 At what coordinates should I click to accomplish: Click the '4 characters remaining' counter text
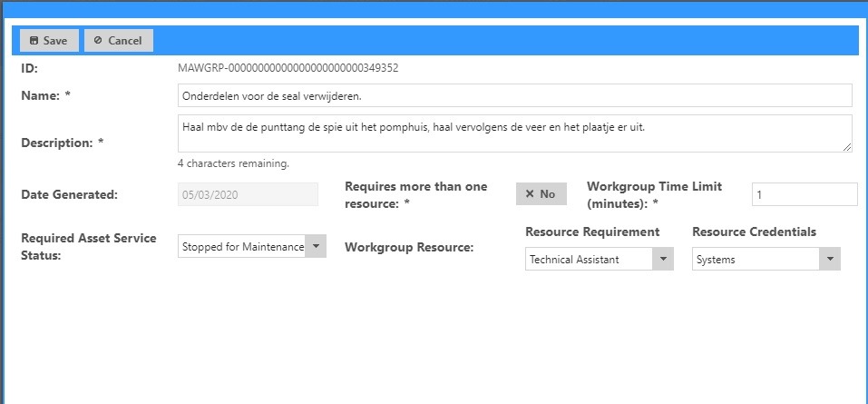[234, 164]
